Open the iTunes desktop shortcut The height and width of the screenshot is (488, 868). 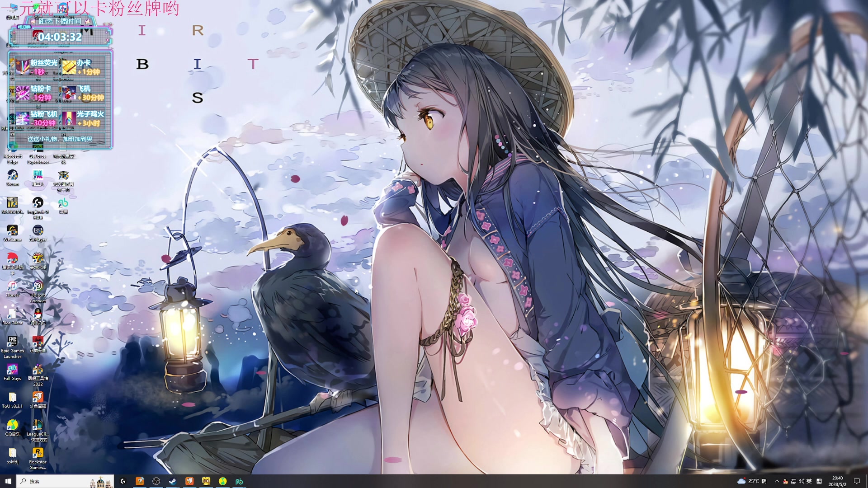pos(12,286)
